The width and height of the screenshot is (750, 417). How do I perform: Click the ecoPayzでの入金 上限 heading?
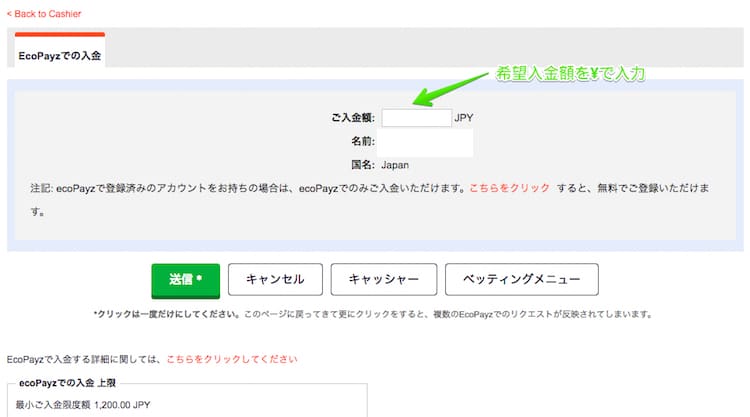(67, 383)
